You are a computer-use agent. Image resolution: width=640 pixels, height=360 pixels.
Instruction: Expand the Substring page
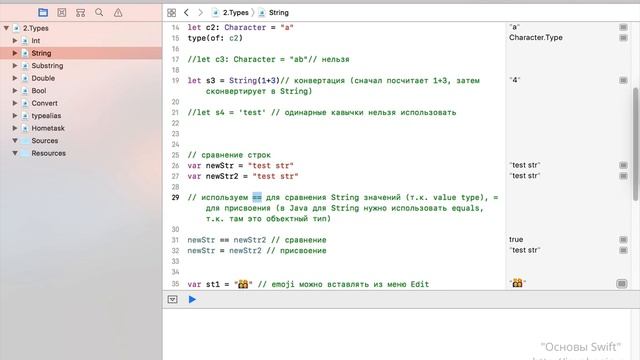tap(15, 65)
